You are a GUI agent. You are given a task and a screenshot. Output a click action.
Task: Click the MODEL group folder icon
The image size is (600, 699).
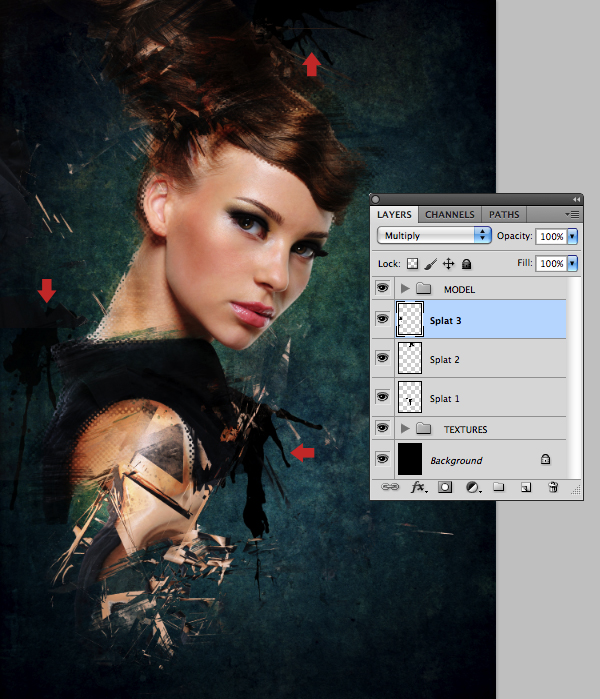[x=423, y=288]
